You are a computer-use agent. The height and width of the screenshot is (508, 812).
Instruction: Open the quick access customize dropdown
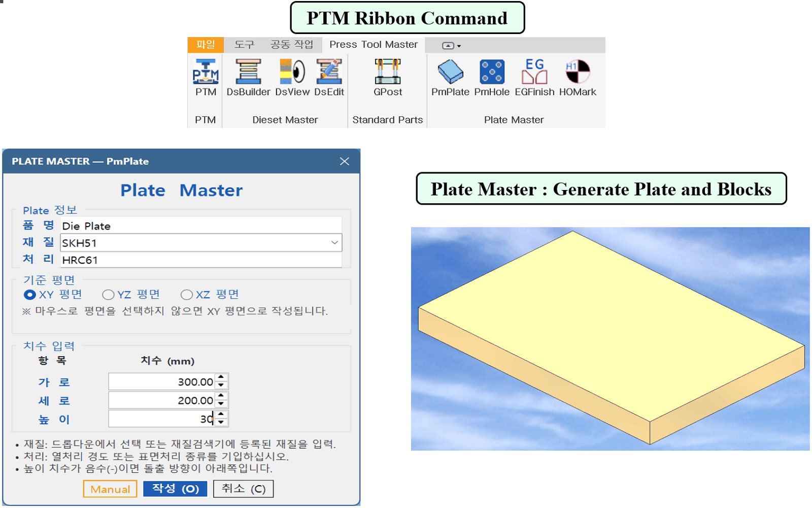point(451,46)
